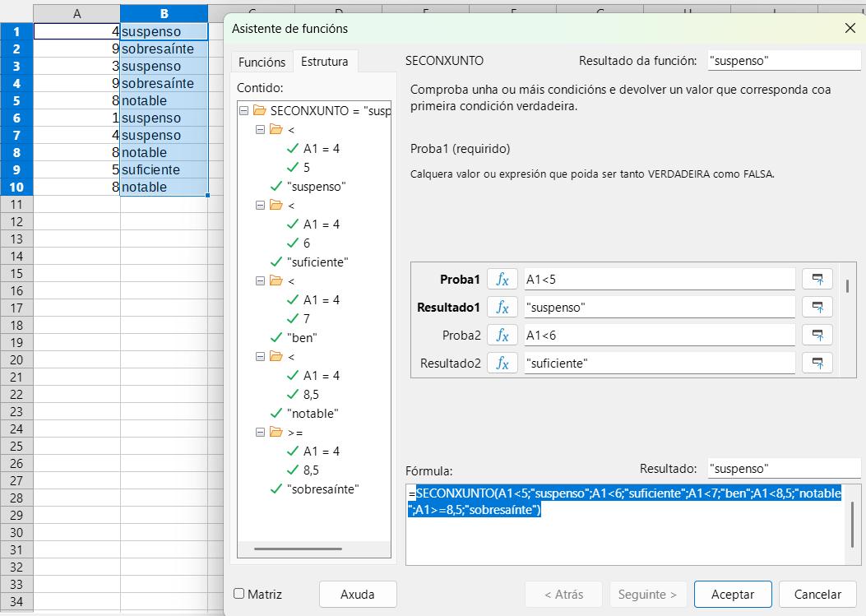Click cell A6 containing 1

pyautogui.click(x=76, y=118)
